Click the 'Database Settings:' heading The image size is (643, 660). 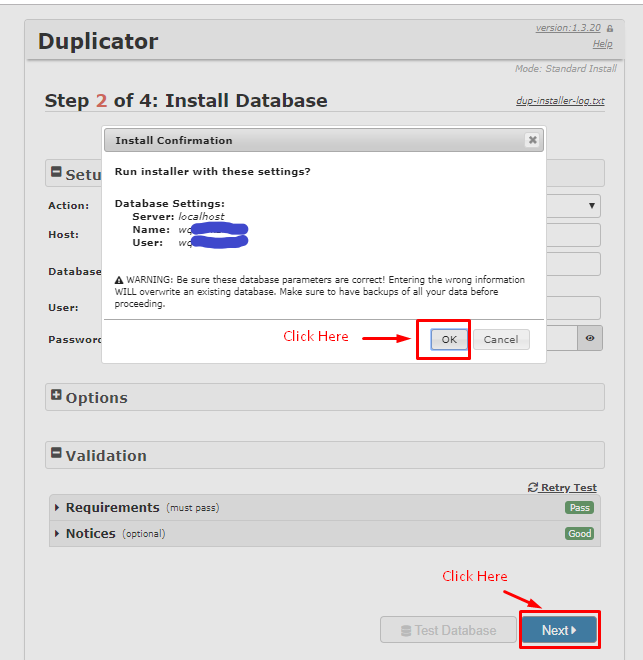click(x=170, y=204)
